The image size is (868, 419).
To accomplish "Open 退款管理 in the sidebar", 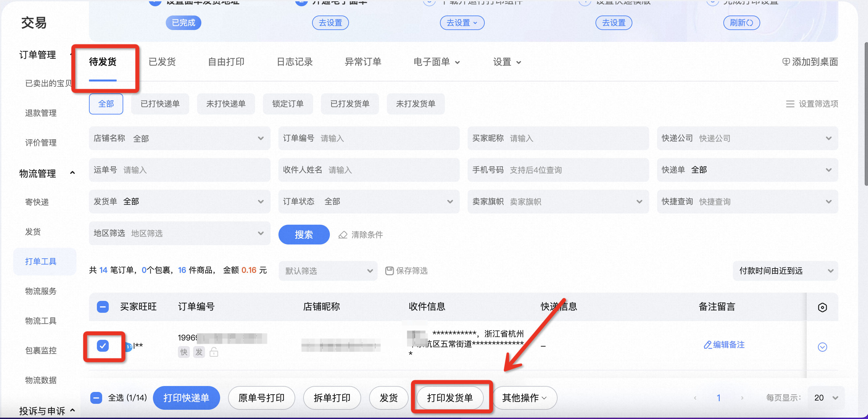I will 41,113.
